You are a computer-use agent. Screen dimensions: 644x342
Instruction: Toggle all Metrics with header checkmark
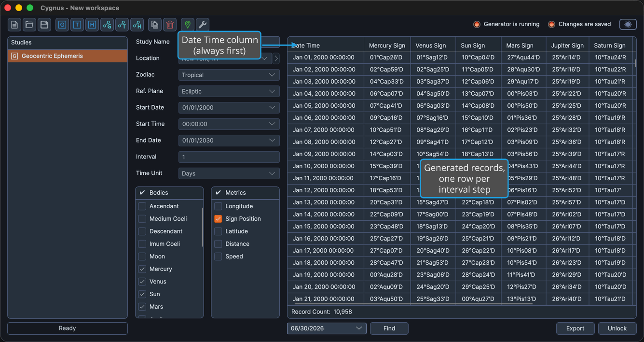(218, 193)
